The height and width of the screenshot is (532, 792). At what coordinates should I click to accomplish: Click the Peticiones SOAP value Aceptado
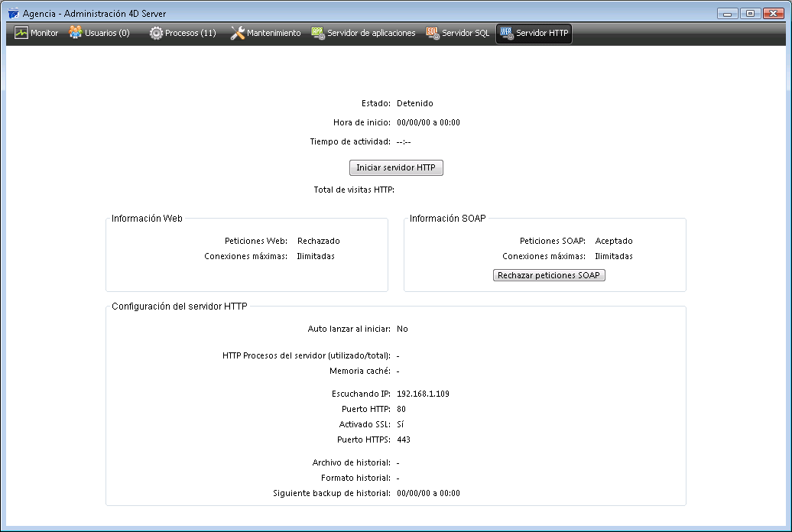pos(614,241)
